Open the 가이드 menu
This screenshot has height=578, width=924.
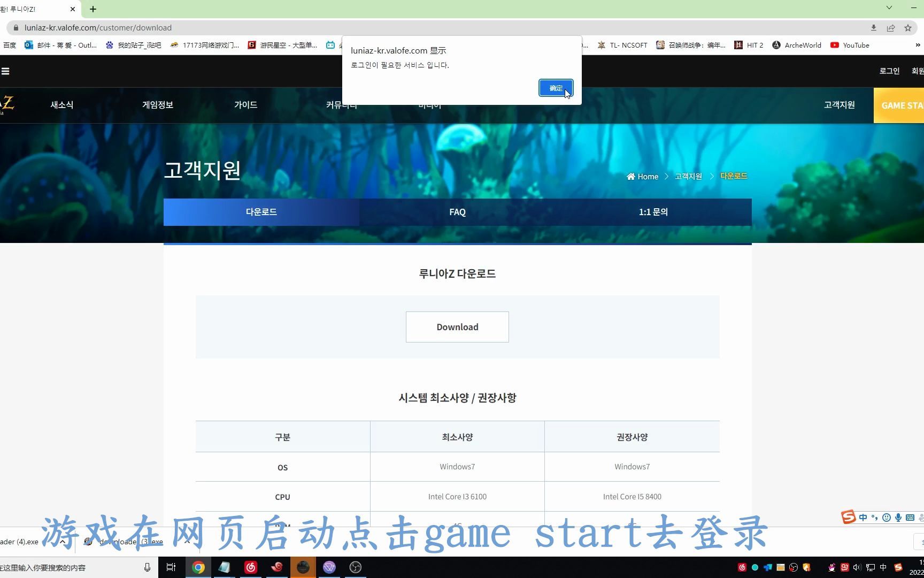point(246,105)
